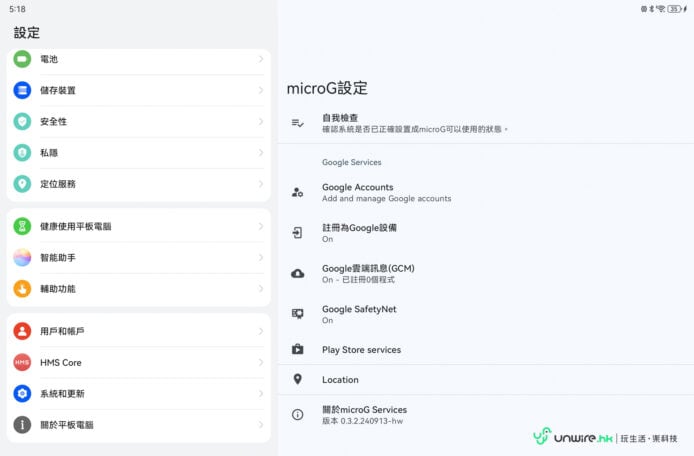Screen dimensions: 694x456
Task: Tap the Play Store services icon
Action: tap(297, 350)
